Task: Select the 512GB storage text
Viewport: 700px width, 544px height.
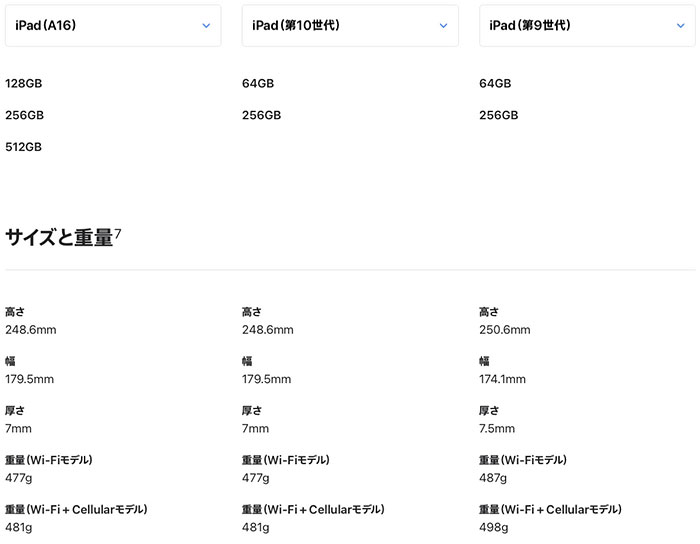Action: coord(24,147)
